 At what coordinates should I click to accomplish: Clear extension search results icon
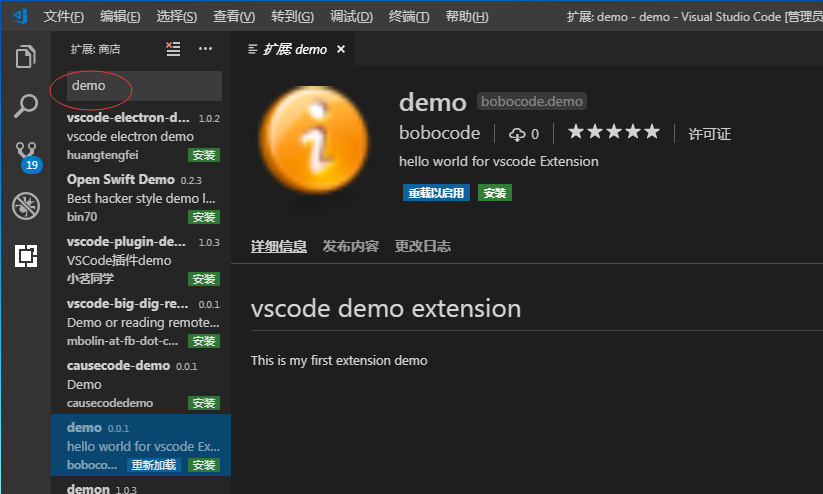[173, 49]
